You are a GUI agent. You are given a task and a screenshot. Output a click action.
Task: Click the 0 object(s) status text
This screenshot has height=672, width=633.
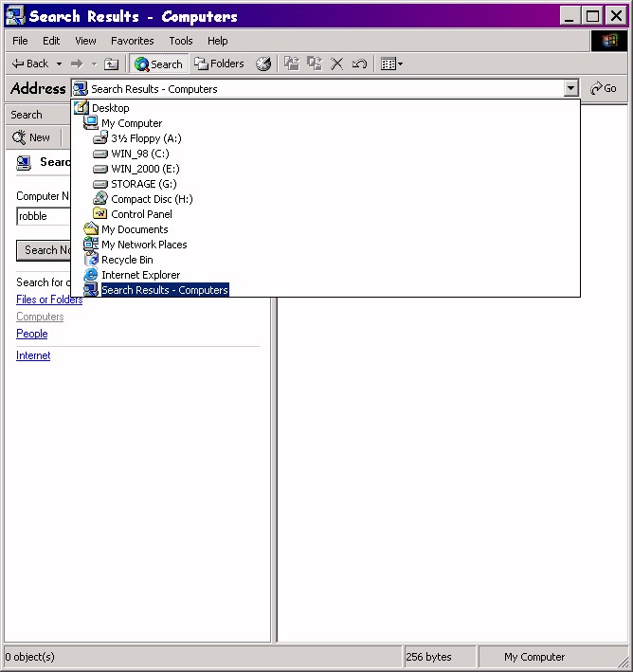30,657
